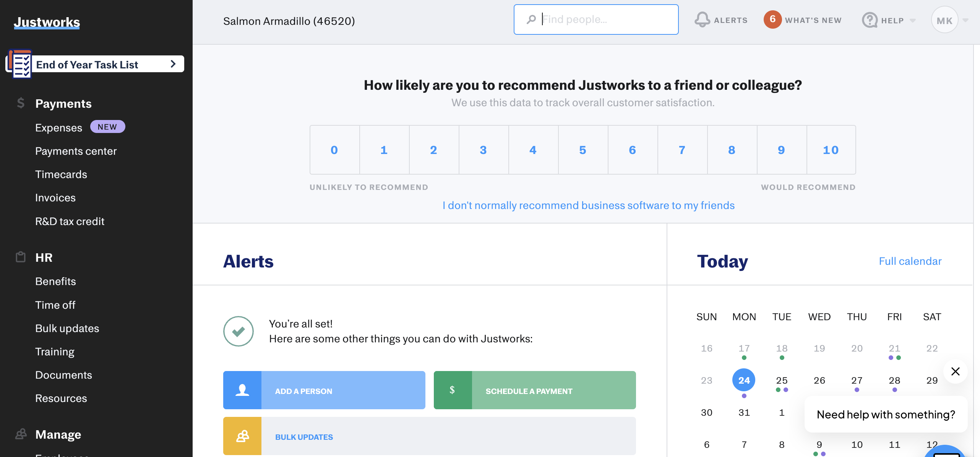Open Resources under HR
This screenshot has width=980, height=457.
click(x=61, y=398)
